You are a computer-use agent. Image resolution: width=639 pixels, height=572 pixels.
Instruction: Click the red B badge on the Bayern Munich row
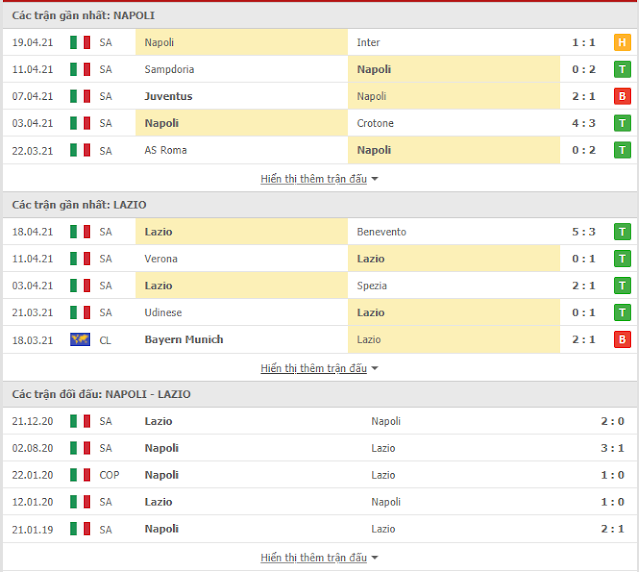(x=622, y=340)
